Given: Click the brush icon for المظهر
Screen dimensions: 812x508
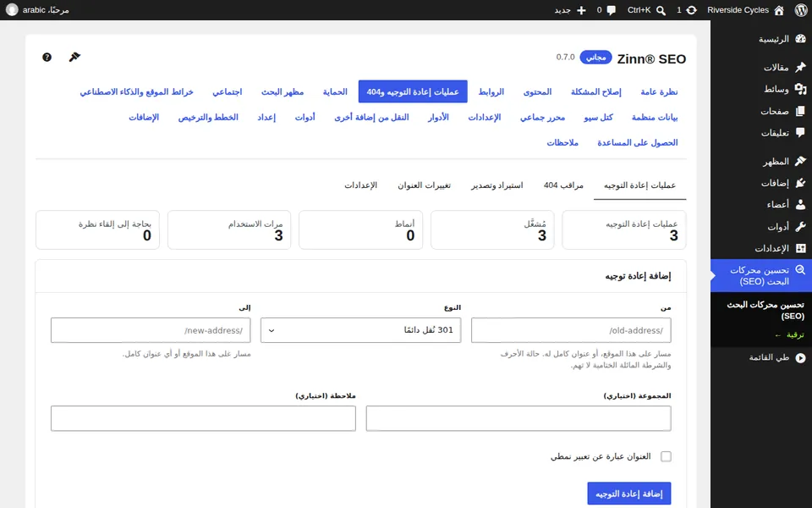Looking at the screenshot, I should [x=801, y=161].
